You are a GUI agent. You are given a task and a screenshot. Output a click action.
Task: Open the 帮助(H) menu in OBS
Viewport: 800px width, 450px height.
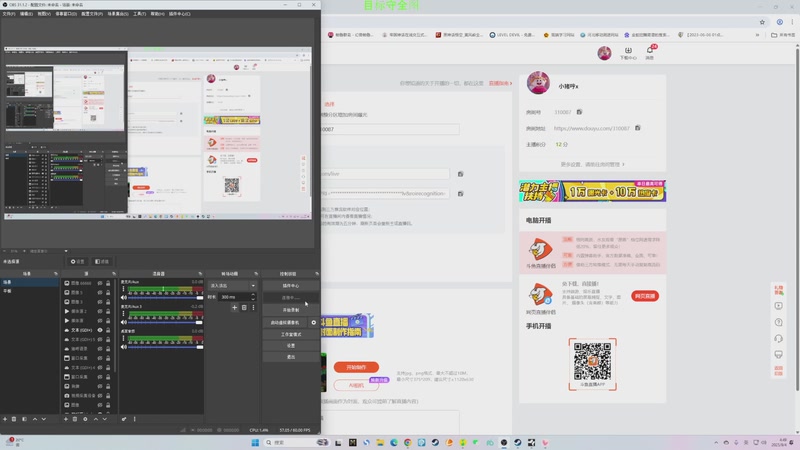coord(157,14)
